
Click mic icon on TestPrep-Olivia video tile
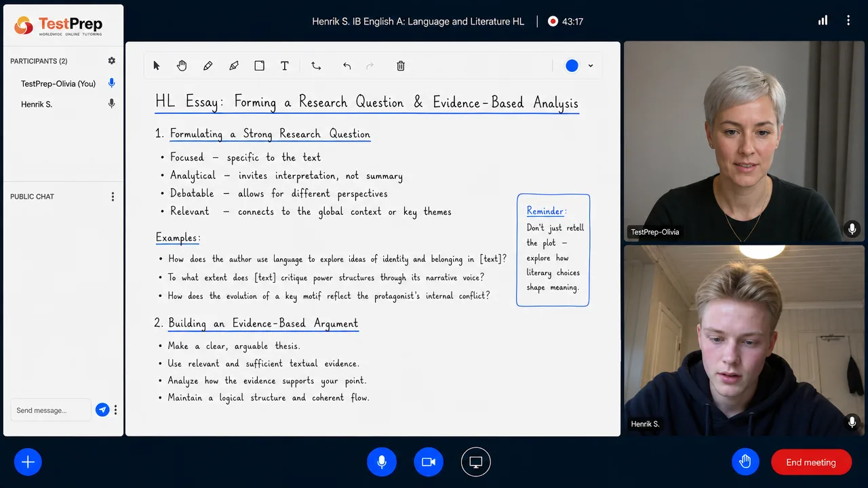tap(852, 230)
